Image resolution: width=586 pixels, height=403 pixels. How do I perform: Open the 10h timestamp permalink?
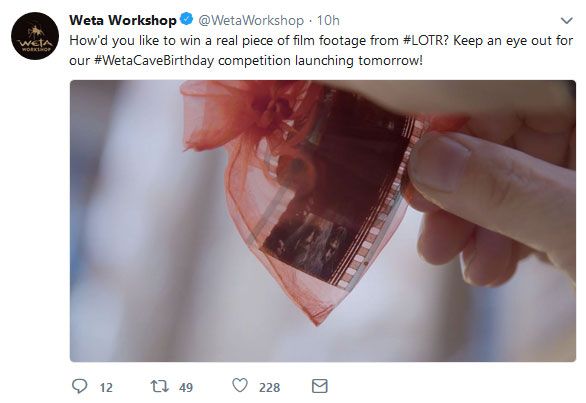328,20
